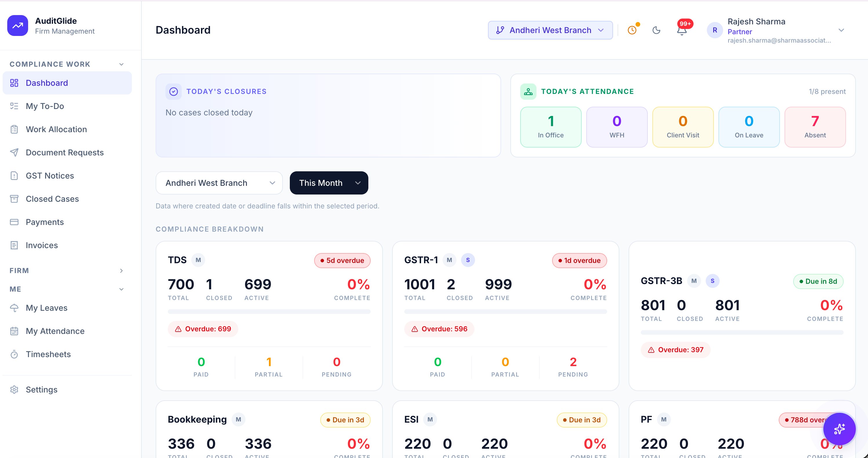This screenshot has height=458, width=868.
Task: Click the GSTR-3B Due in 8d badge
Action: pyautogui.click(x=818, y=281)
